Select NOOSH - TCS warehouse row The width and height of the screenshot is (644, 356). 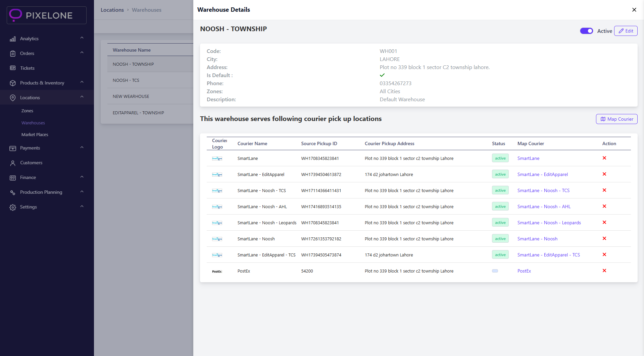[x=150, y=80]
